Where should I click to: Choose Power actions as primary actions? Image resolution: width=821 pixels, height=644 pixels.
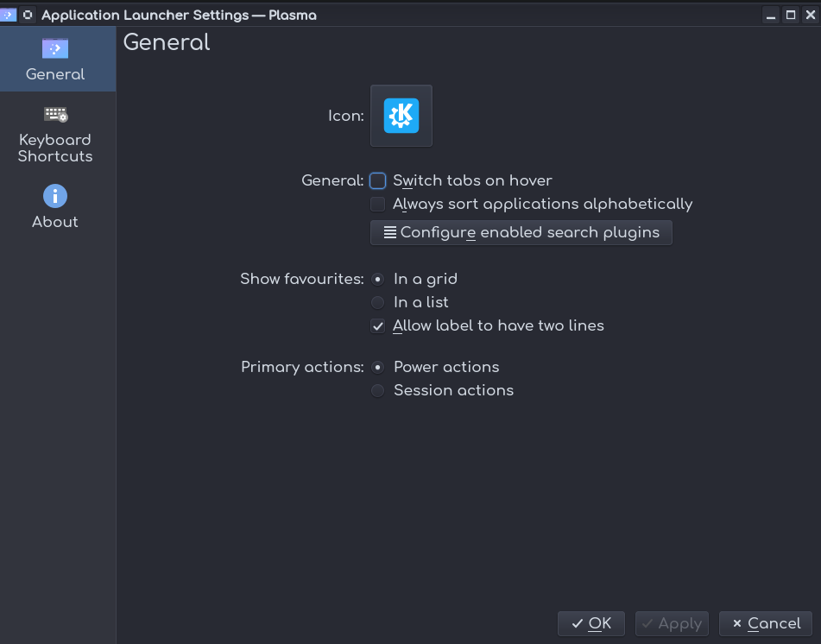[x=378, y=368]
